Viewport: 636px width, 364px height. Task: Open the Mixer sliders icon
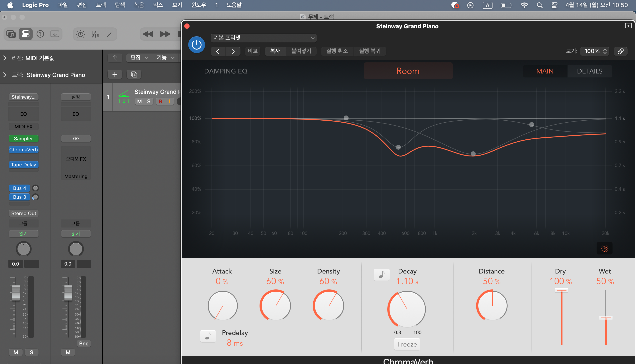pos(95,34)
